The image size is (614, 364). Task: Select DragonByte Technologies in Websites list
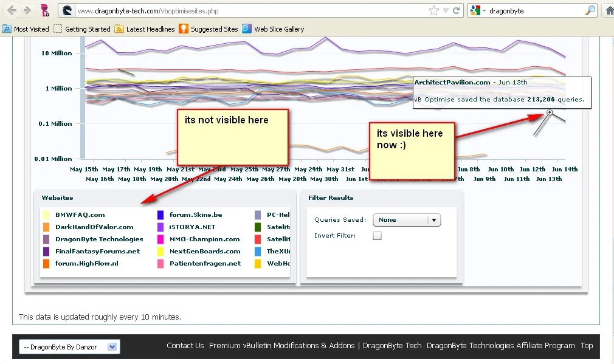(x=99, y=239)
